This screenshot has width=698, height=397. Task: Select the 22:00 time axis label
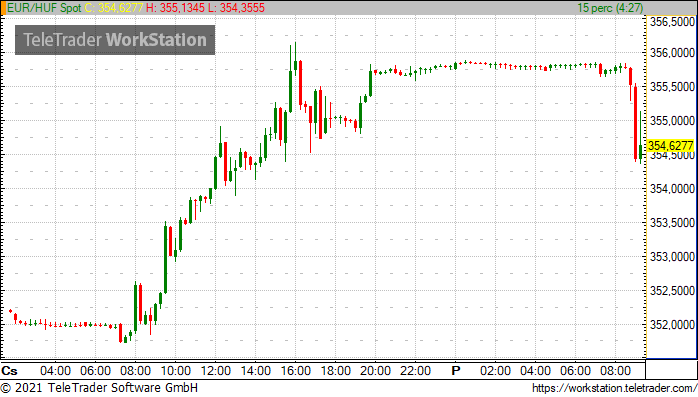[x=415, y=371]
